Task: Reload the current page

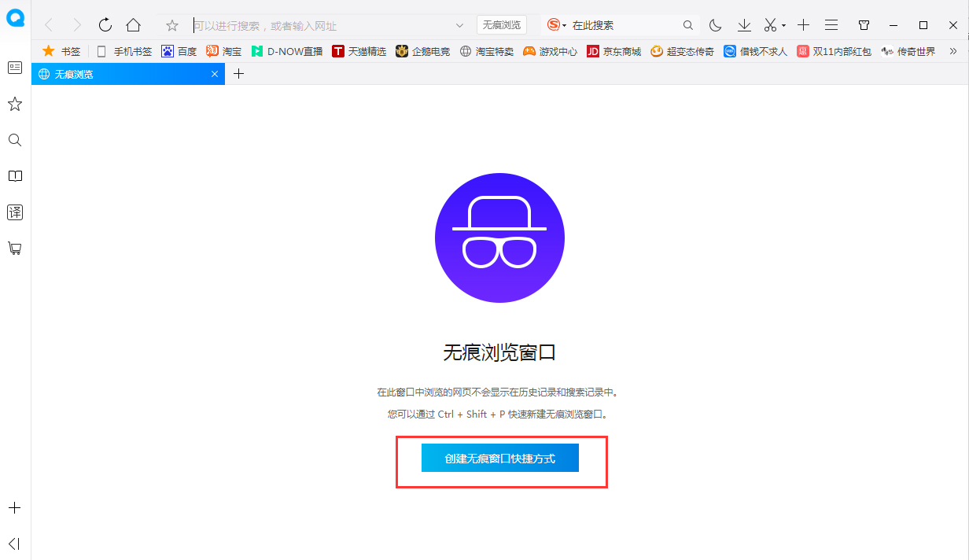Action: pyautogui.click(x=105, y=24)
